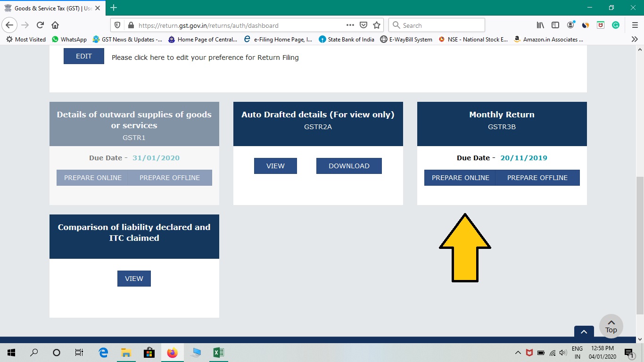
Task: Toggle the browser sidebar icon
Action: [x=555, y=25]
